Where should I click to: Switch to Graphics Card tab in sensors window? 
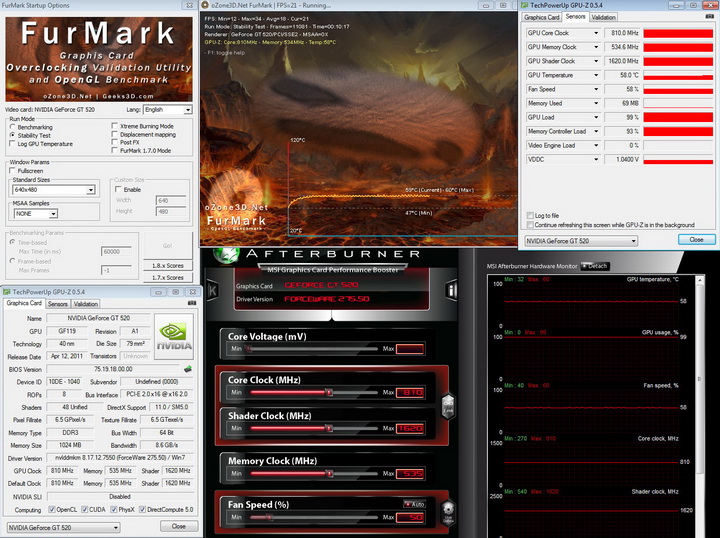(x=541, y=17)
